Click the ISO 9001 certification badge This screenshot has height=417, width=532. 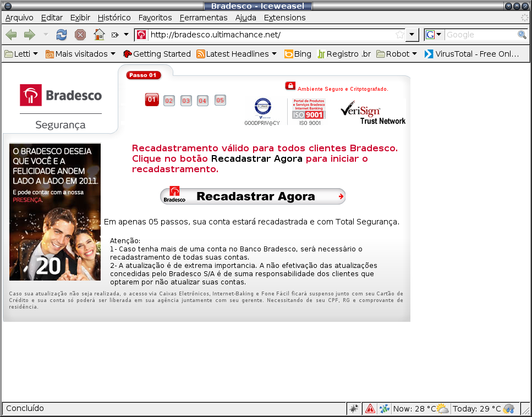tap(309, 112)
